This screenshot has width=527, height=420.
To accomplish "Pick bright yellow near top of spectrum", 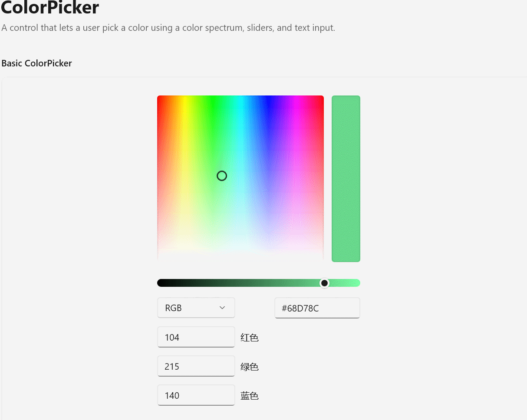I will pos(185,100).
